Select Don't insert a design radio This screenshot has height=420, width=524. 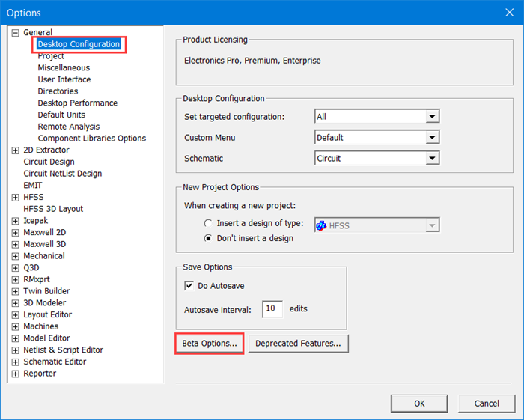[208, 238]
